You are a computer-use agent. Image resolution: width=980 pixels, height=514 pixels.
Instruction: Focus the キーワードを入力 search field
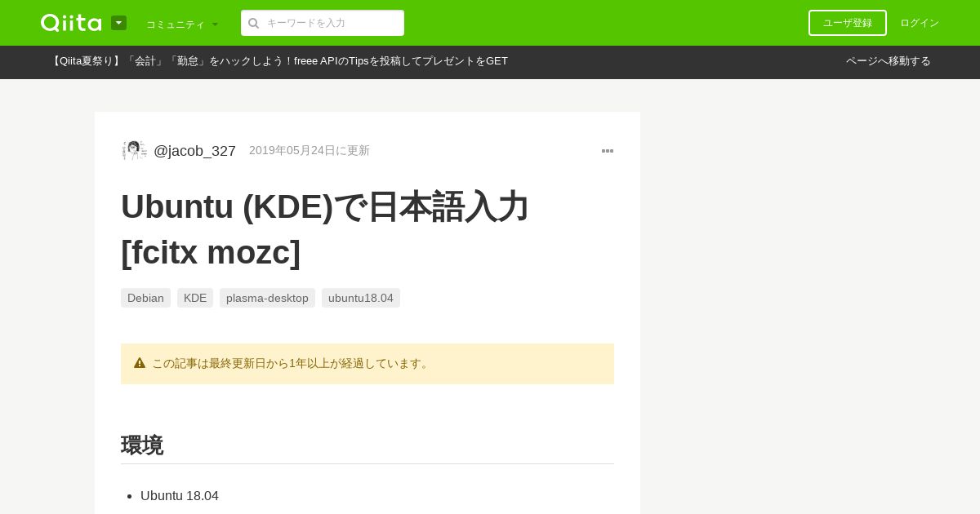pos(323,23)
